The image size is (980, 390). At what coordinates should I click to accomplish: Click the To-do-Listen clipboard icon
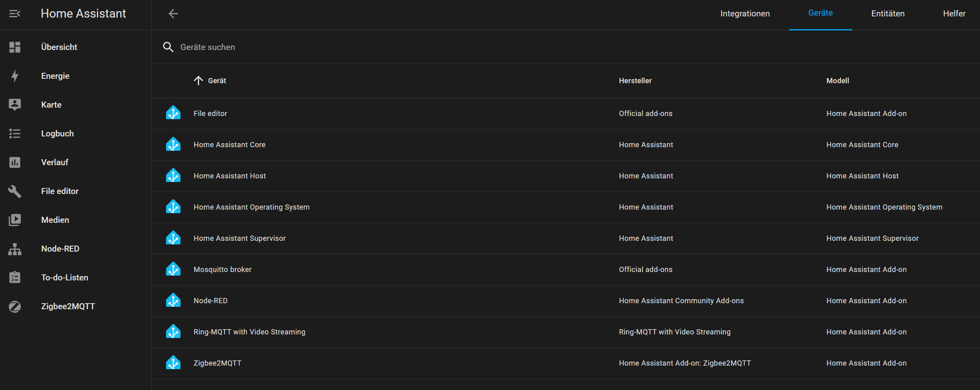tap(15, 278)
